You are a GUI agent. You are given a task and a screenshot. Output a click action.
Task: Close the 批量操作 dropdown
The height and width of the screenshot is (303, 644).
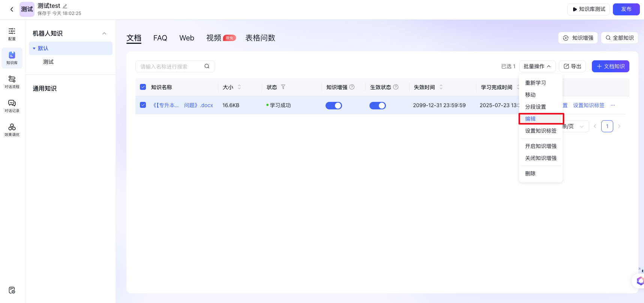537,66
